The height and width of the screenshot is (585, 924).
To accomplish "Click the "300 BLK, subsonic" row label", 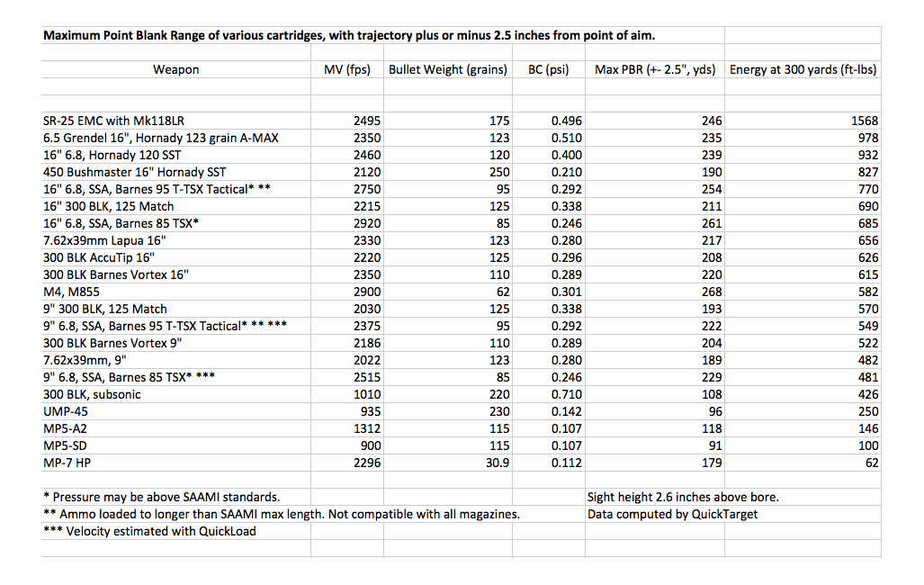I will [x=92, y=394].
